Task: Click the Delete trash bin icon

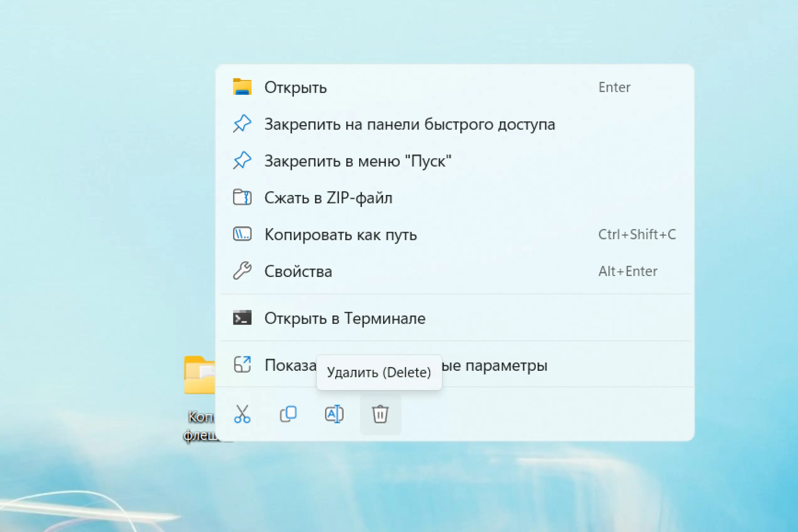Action: (380, 414)
